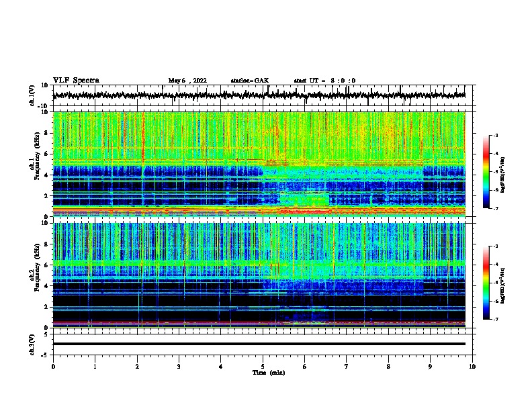
Task: Click the "ch.3(V)" axis label
Action: click(x=32, y=345)
